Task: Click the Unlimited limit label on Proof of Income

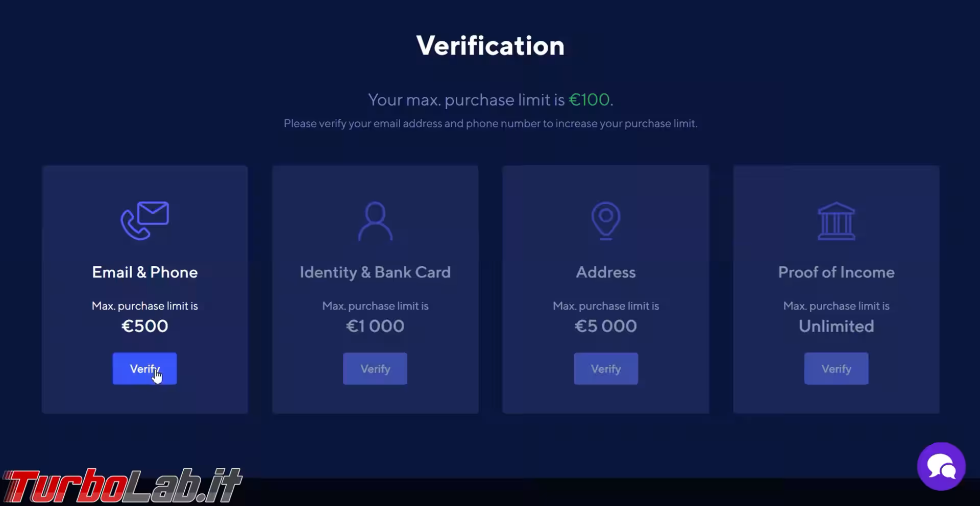Action: [836, 326]
